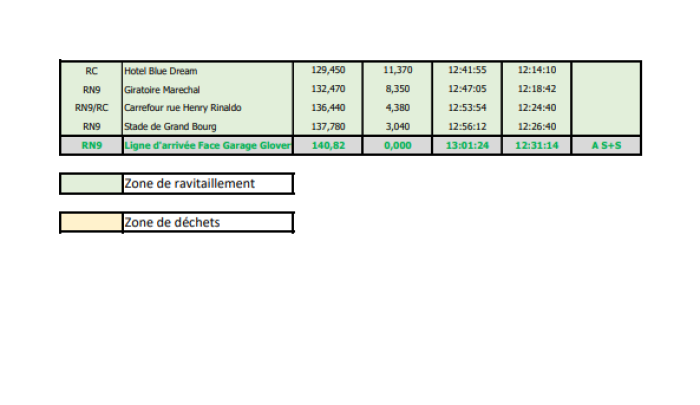
Task: Click the 13:01:24 arrival time cell
Action: click(x=467, y=146)
